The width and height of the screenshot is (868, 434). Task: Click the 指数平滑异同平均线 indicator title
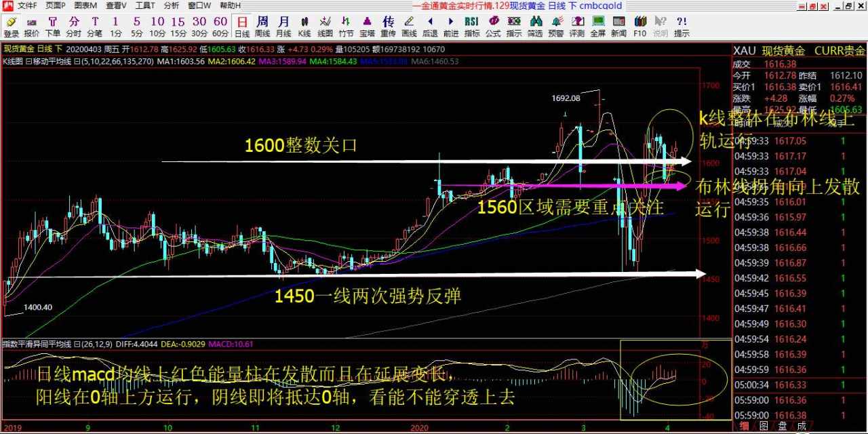[37, 344]
